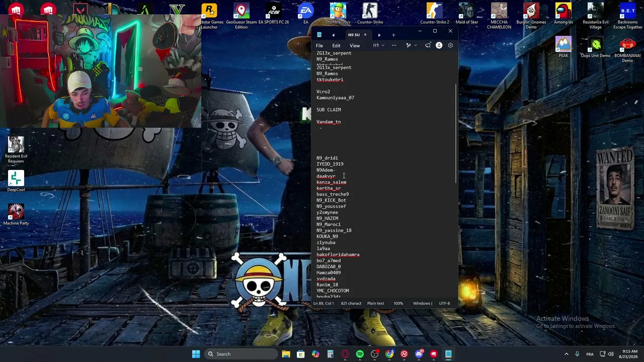Open File Explorer from the taskbar
The height and width of the screenshot is (362, 644).
286,354
